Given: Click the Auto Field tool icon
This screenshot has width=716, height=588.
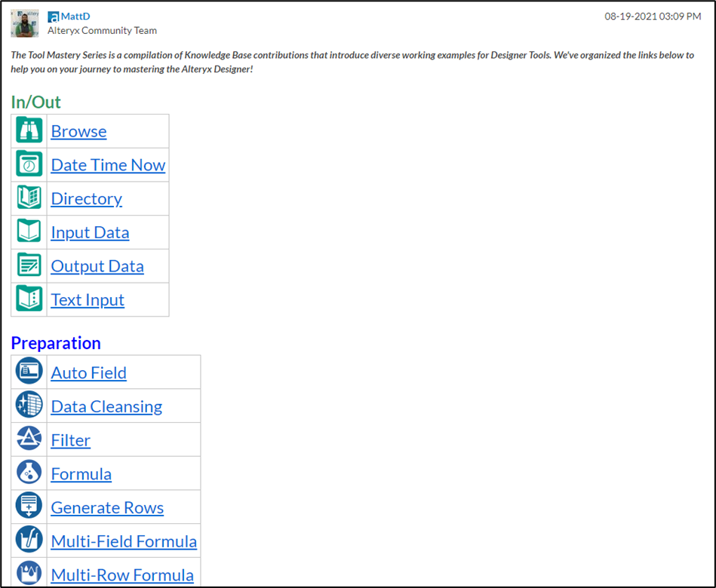Looking at the screenshot, I should (x=29, y=371).
